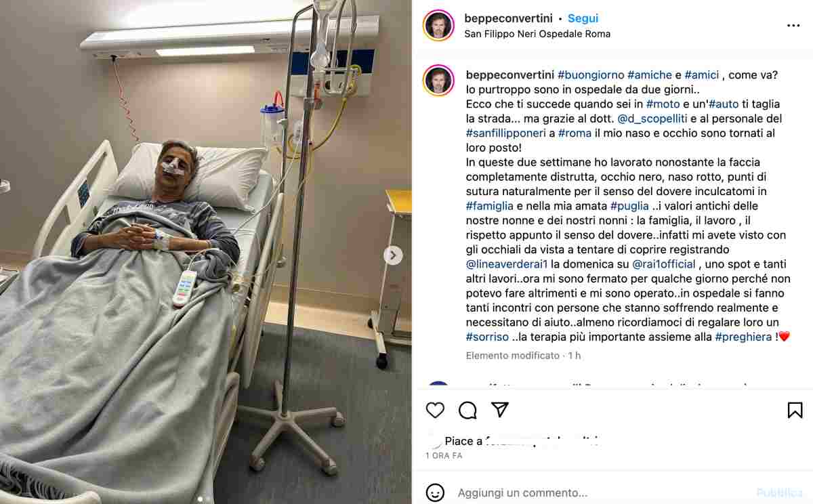Share the post with the paper plane icon
This screenshot has height=504, width=813.
pyautogui.click(x=500, y=410)
